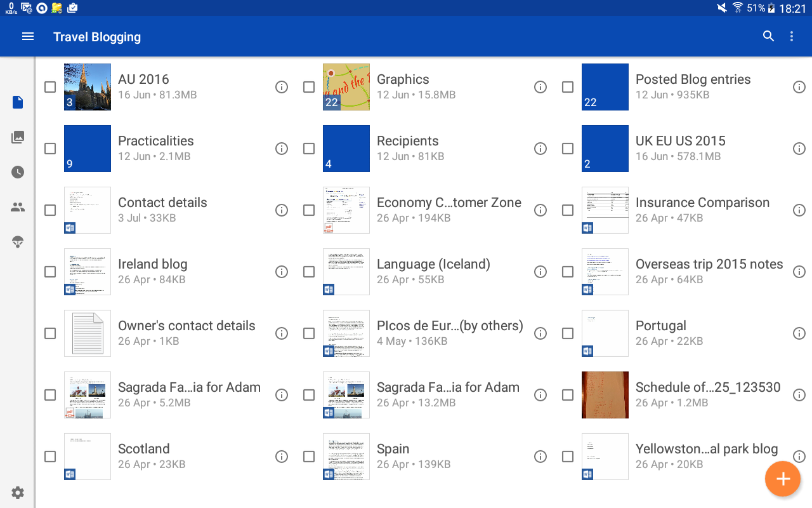
Task: Open the Insurance Comparison file
Action: pos(702,203)
